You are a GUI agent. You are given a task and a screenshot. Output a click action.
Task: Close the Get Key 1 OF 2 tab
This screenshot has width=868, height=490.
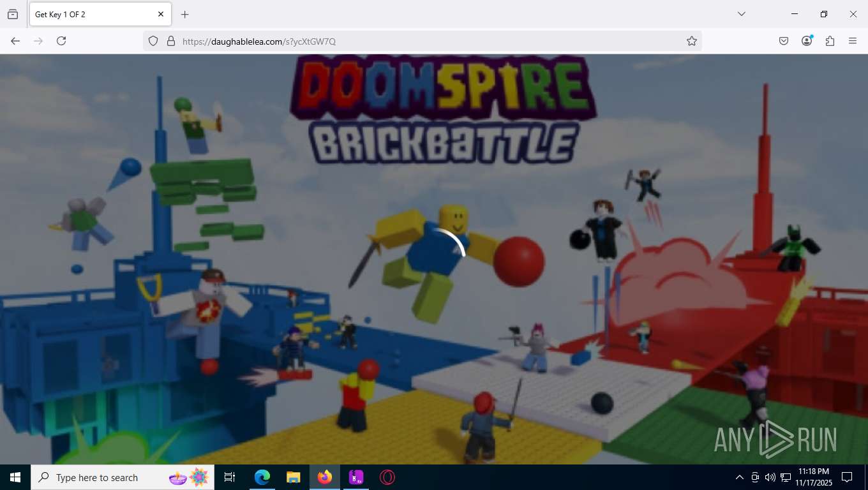pyautogui.click(x=161, y=14)
